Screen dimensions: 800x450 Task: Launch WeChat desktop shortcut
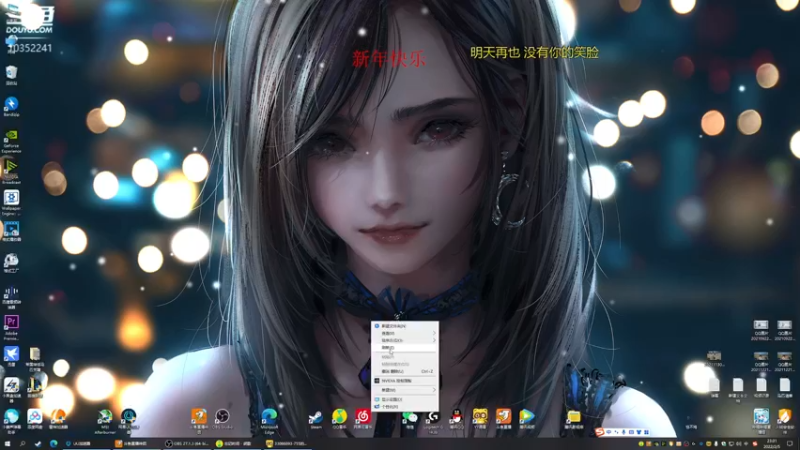click(x=410, y=419)
